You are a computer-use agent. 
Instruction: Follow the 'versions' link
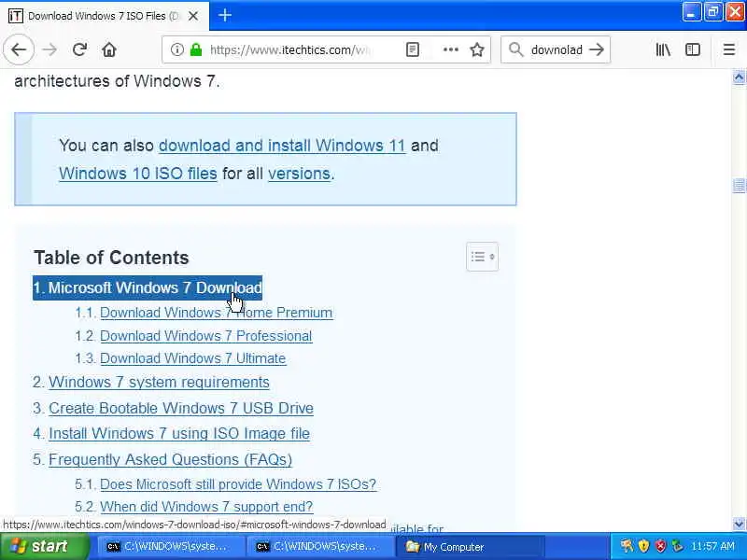coord(299,174)
